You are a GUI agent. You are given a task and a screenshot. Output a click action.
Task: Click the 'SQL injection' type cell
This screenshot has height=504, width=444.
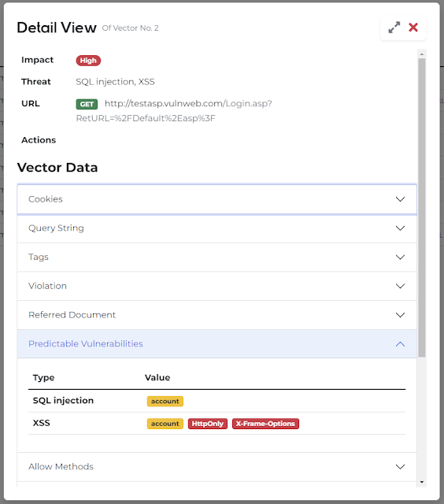(63, 401)
